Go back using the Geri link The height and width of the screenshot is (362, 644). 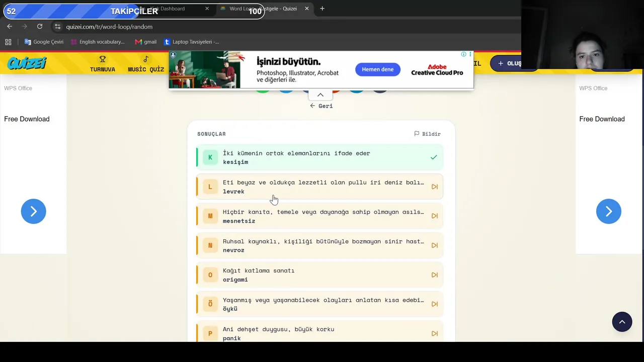[x=321, y=106]
